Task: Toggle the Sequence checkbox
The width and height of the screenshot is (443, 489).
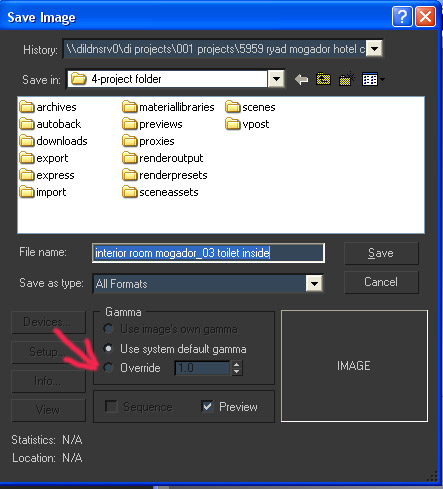Action: (x=111, y=406)
